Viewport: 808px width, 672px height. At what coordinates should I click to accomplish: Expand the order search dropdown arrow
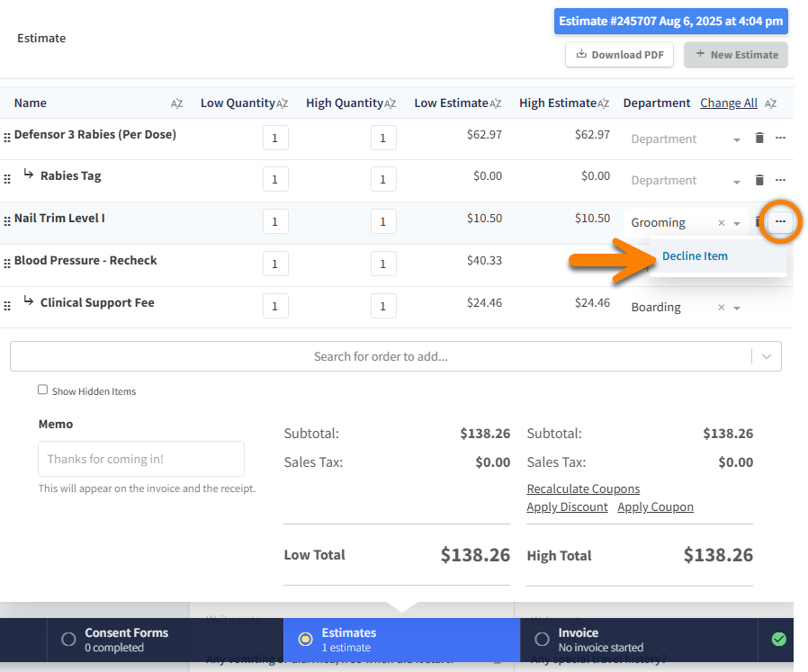[x=767, y=356]
